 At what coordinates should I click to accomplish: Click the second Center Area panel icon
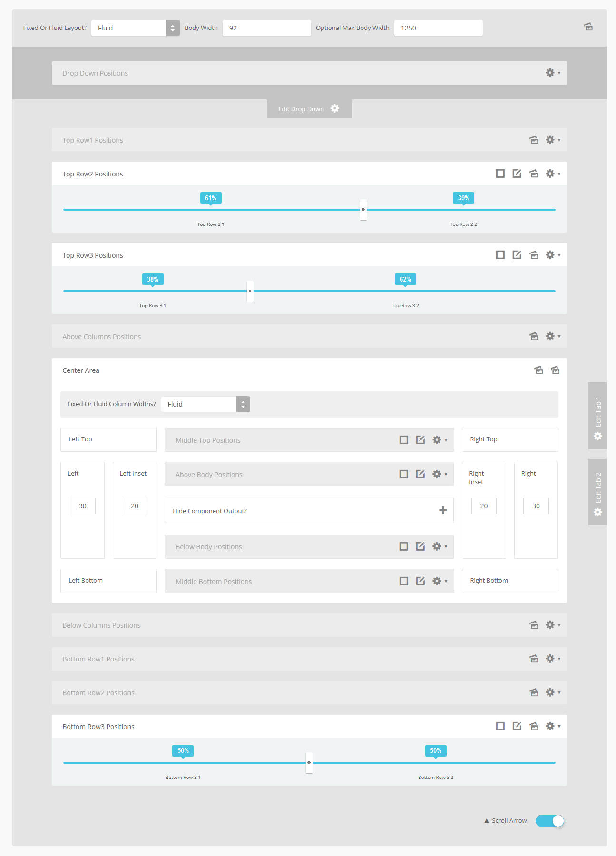click(x=555, y=370)
